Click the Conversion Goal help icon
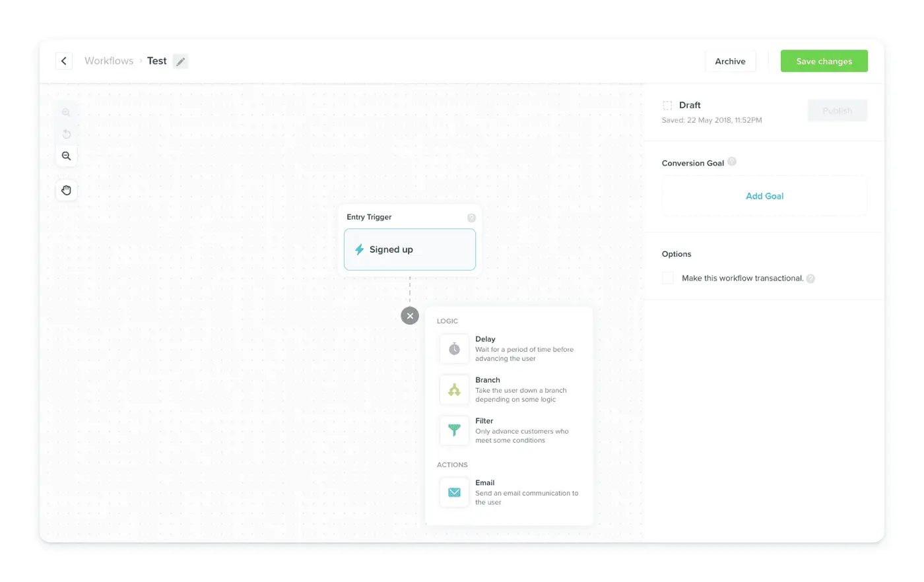The width and height of the screenshot is (924, 582). (x=732, y=162)
